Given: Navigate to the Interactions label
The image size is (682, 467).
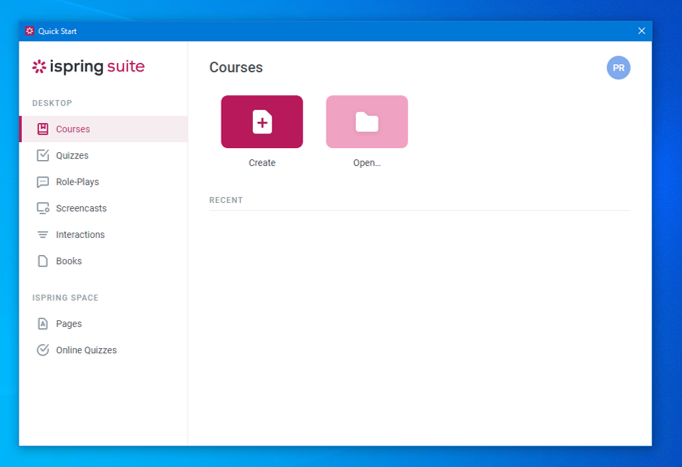Looking at the screenshot, I should pyautogui.click(x=80, y=235).
